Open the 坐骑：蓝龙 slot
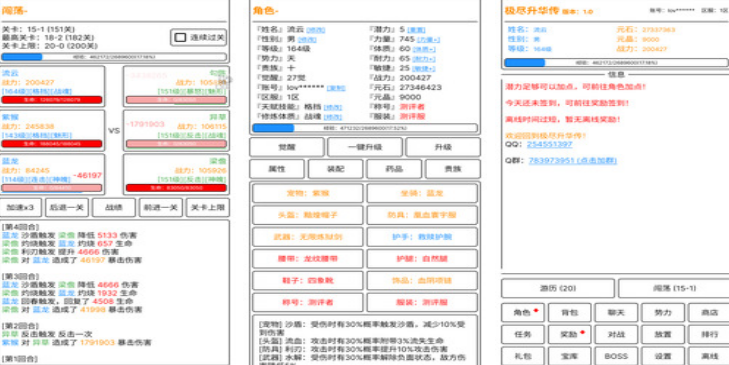This screenshot has height=365, width=729. [x=422, y=193]
